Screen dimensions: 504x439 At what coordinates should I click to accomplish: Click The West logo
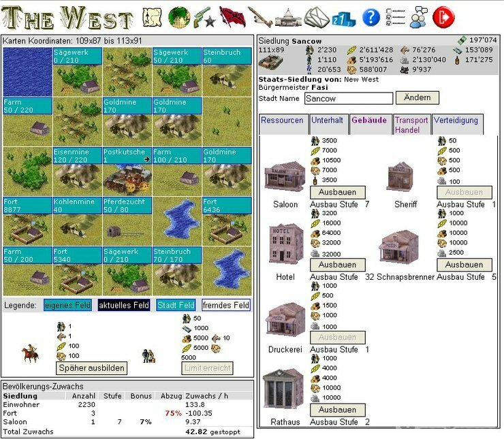click(67, 18)
